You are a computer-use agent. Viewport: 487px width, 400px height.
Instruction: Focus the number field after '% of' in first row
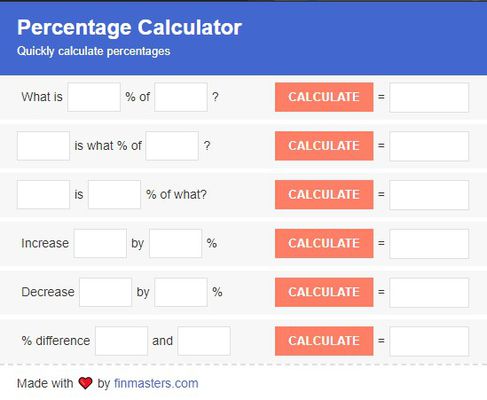point(181,97)
